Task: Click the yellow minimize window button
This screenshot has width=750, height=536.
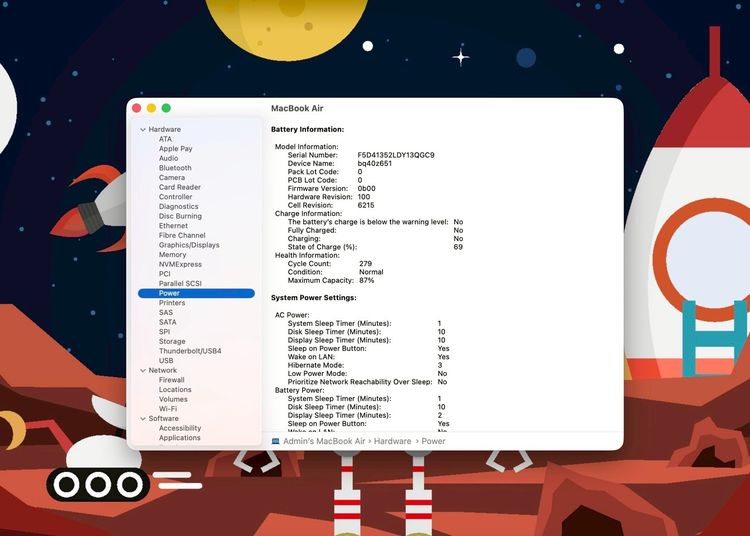Action: (x=151, y=108)
